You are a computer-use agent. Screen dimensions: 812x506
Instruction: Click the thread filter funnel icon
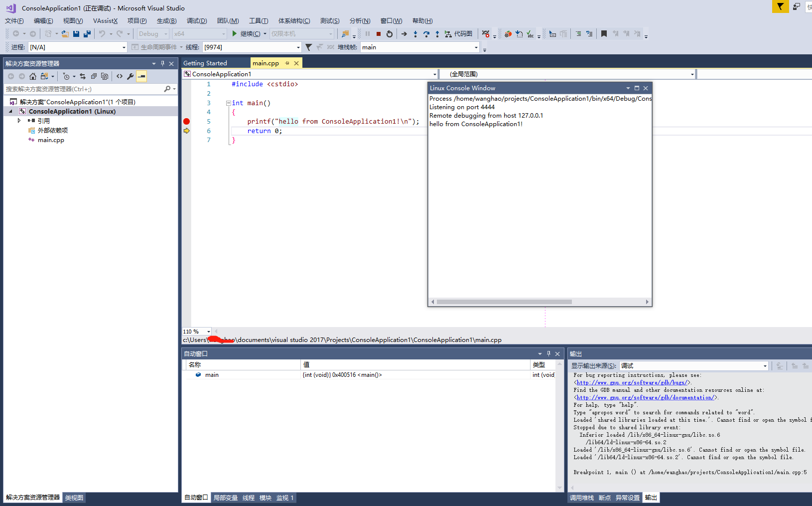309,47
